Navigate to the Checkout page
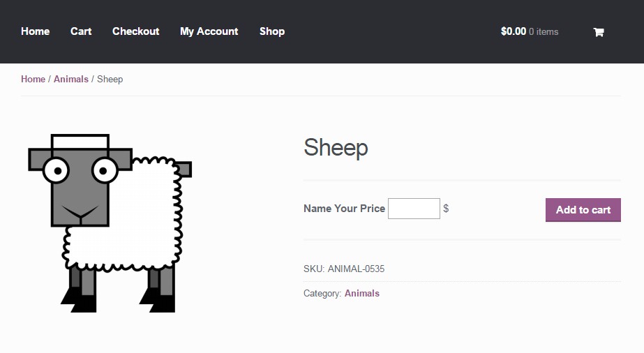The height and width of the screenshot is (353, 644). tap(135, 31)
